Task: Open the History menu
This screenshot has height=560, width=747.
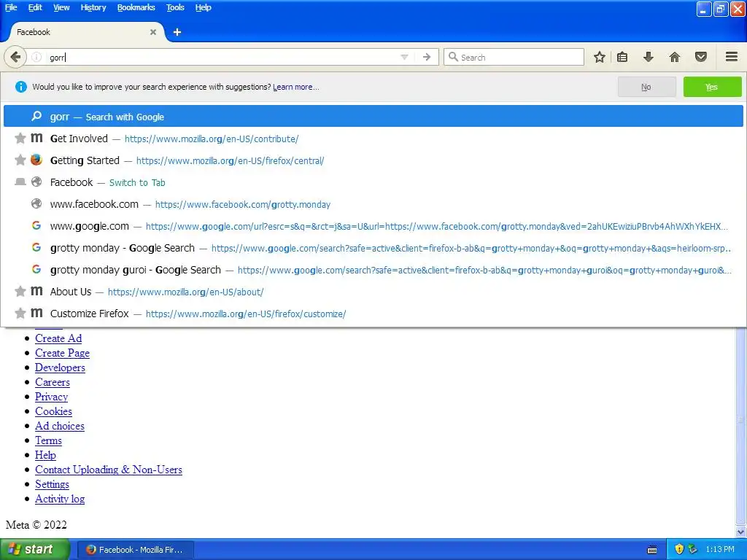Action: [x=93, y=7]
